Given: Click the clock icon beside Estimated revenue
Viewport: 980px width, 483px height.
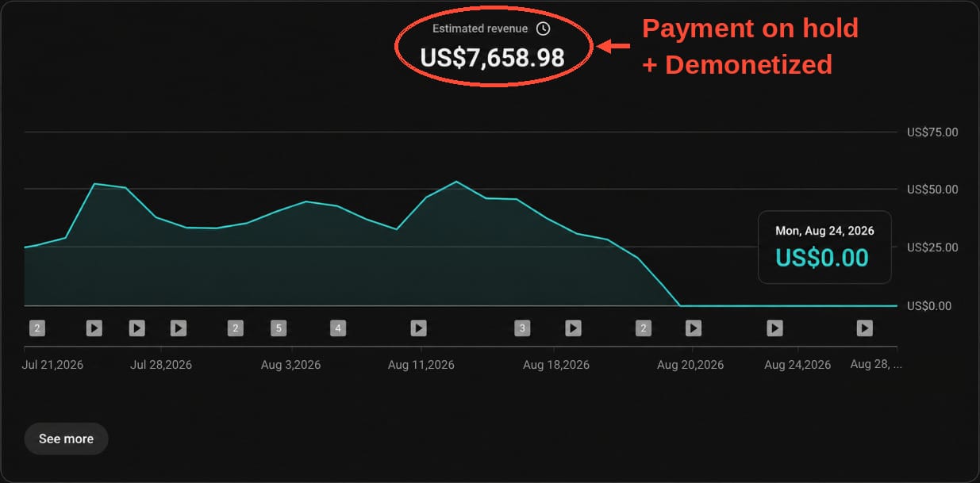Looking at the screenshot, I should pos(543,29).
